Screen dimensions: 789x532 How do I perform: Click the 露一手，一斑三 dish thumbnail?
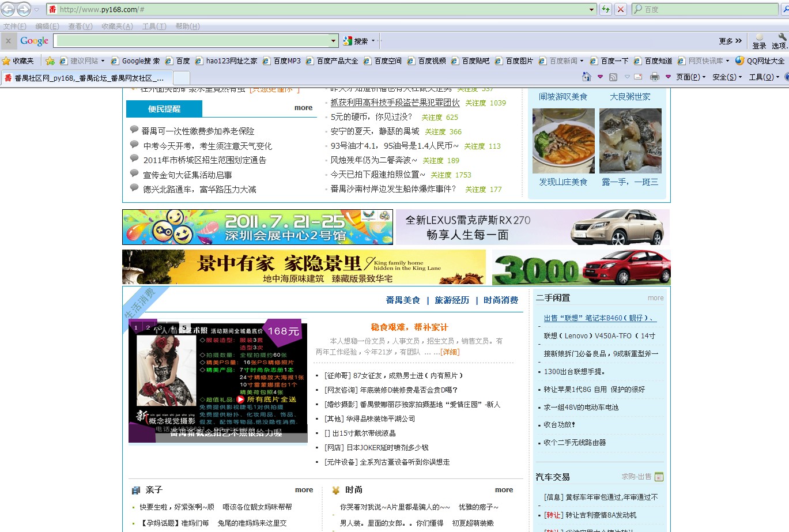click(630, 141)
